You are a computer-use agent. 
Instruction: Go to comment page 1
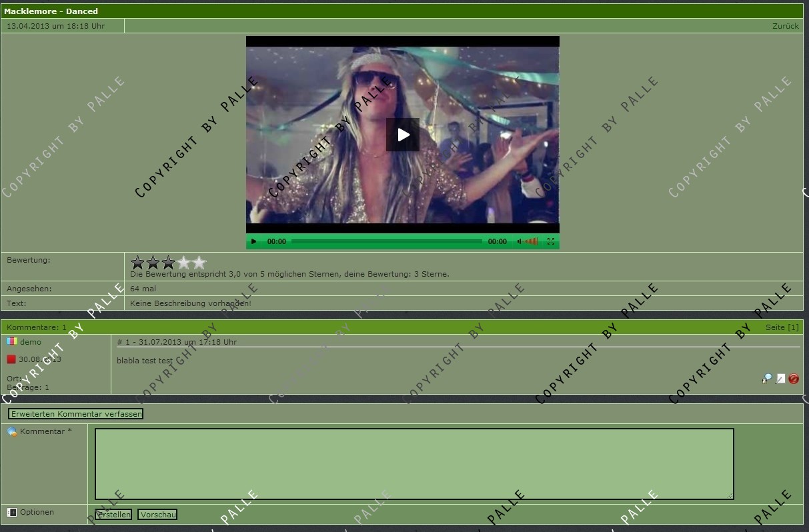792,327
